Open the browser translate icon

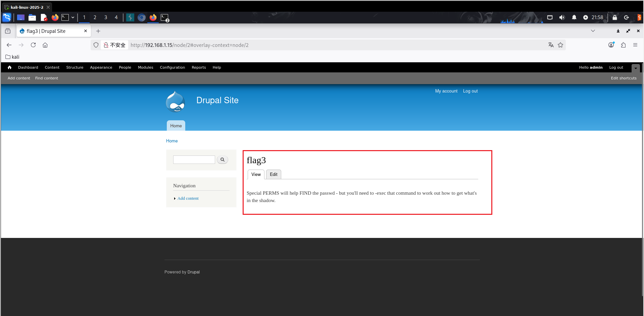[x=551, y=45]
